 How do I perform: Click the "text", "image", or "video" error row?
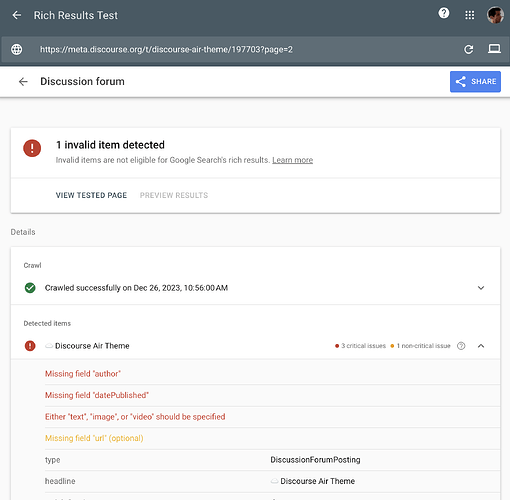click(272, 417)
